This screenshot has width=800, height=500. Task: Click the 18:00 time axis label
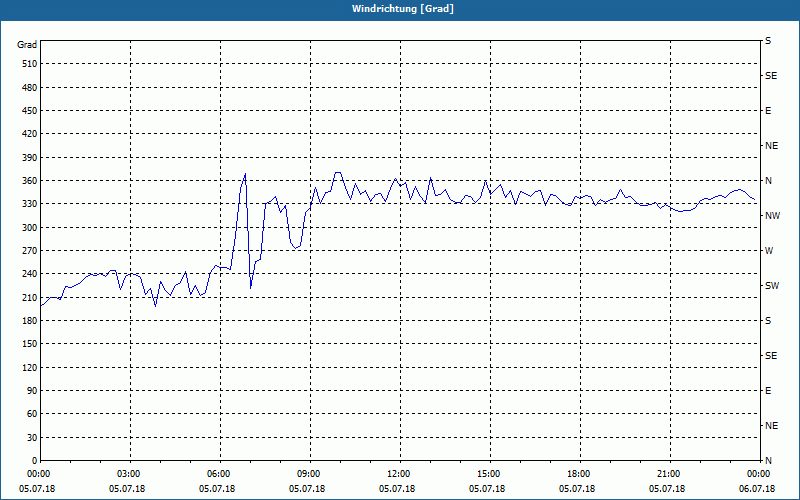point(578,474)
